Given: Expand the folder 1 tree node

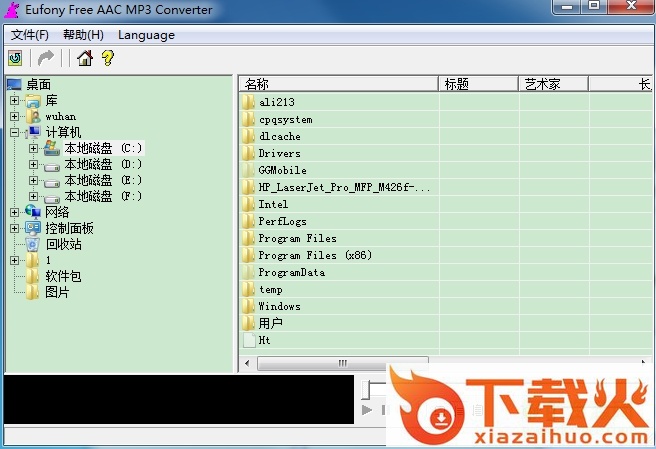Looking at the screenshot, I should pyautogui.click(x=14, y=260).
